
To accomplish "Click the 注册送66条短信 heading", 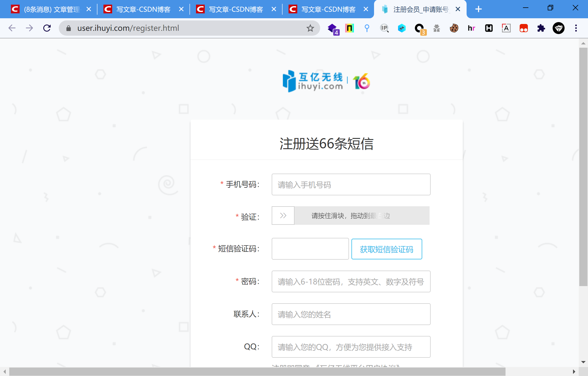I will pyautogui.click(x=326, y=144).
